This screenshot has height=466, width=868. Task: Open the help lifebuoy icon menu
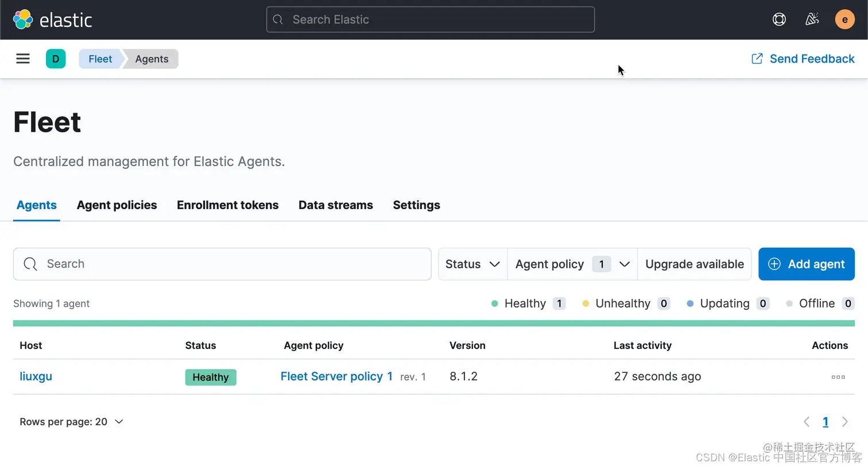(779, 20)
